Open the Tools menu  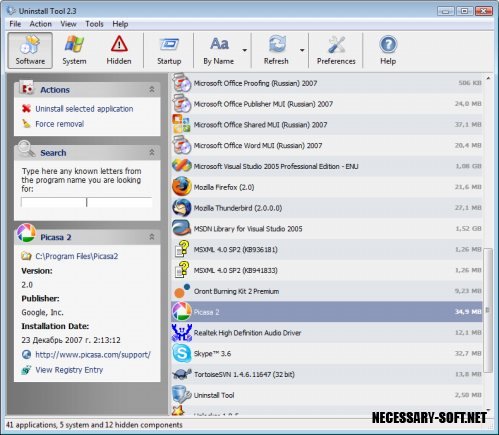tap(94, 24)
